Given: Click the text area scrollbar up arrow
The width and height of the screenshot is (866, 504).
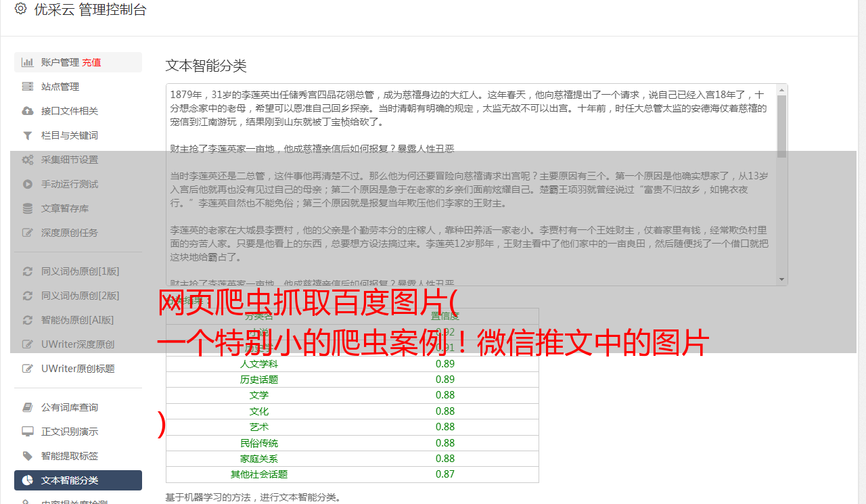Looking at the screenshot, I should (x=782, y=90).
